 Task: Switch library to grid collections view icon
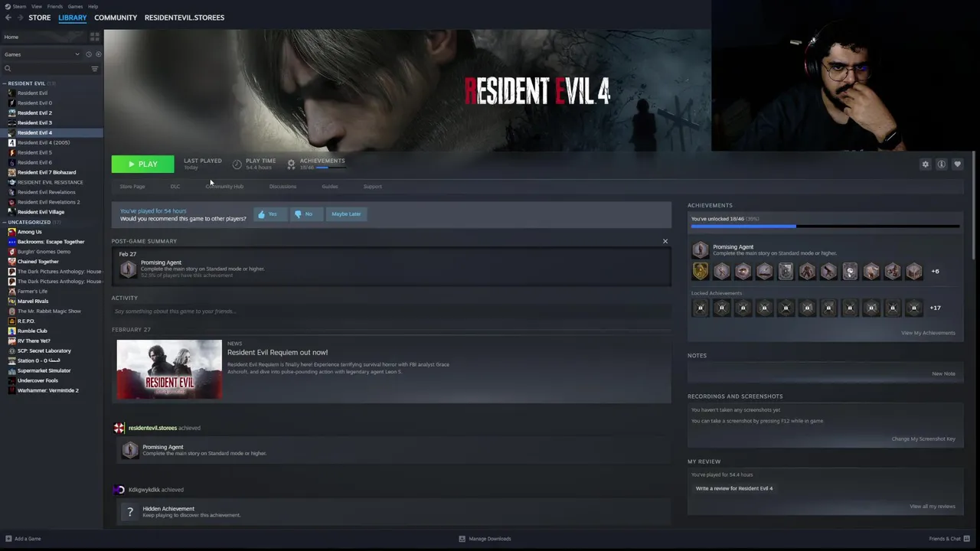click(95, 36)
